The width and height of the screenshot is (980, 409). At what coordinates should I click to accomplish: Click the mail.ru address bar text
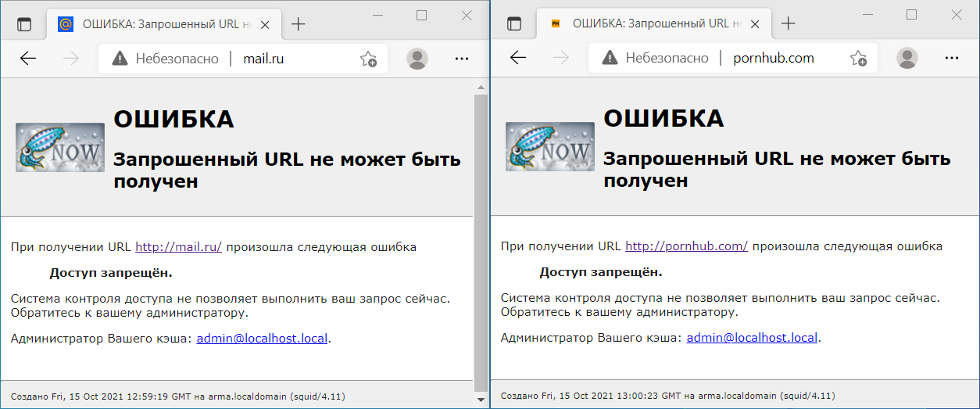click(x=263, y=58)
